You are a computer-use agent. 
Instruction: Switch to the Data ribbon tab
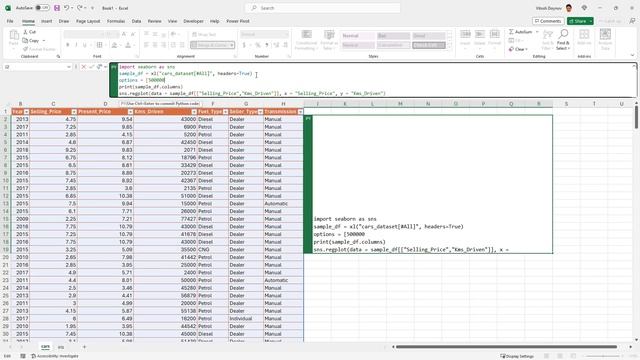tap(136, 21)
